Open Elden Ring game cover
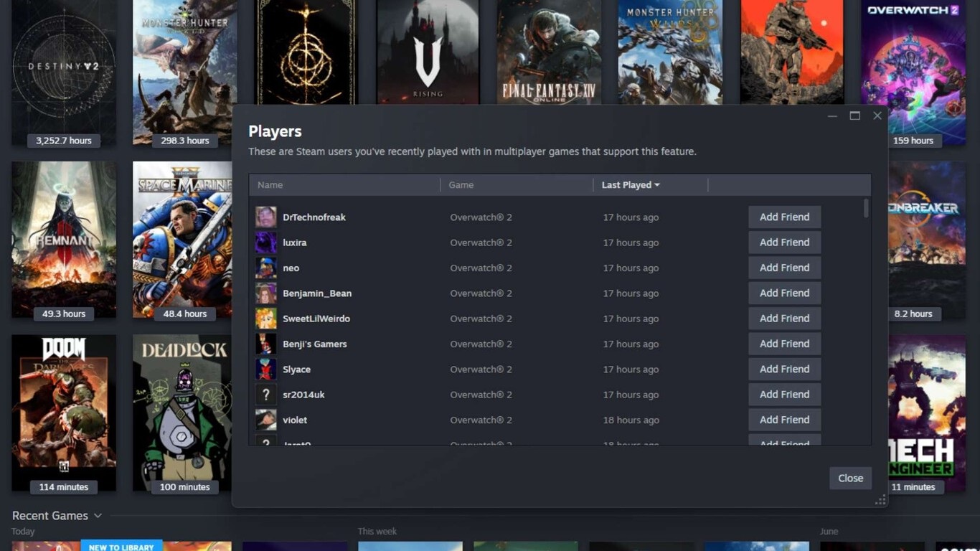 pos(306,52)
